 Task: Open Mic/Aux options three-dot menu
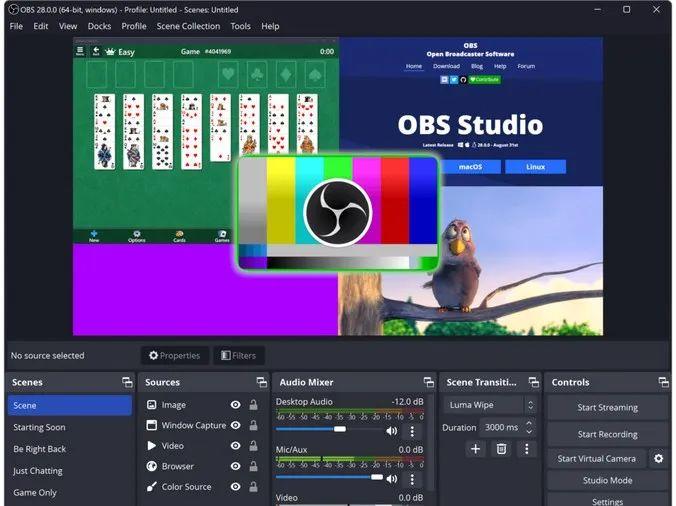412,479
